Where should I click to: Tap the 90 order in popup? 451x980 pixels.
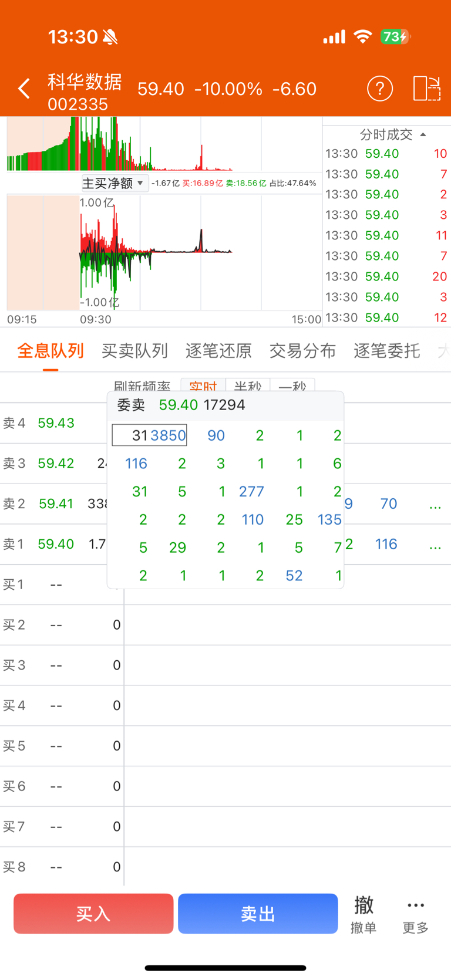coord(216,435)
